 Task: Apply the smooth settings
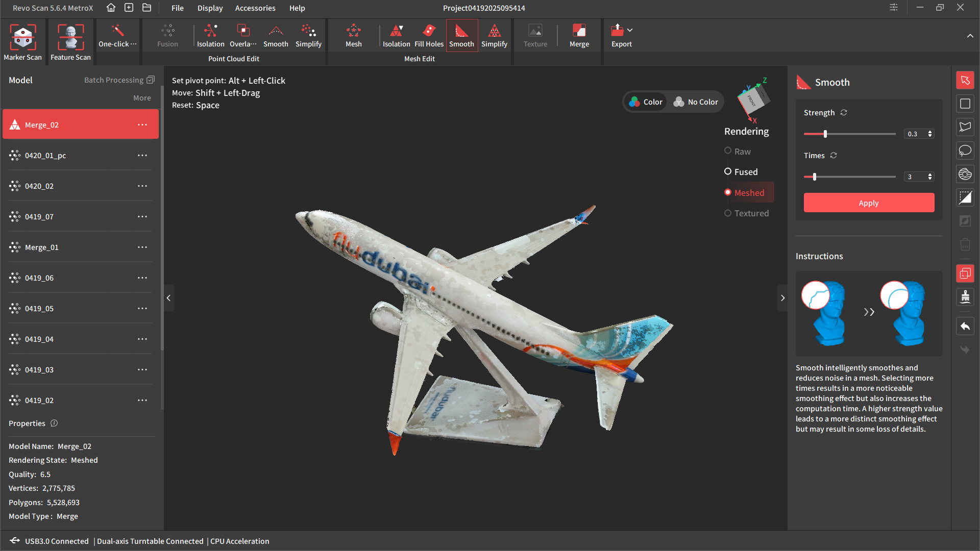869,203
